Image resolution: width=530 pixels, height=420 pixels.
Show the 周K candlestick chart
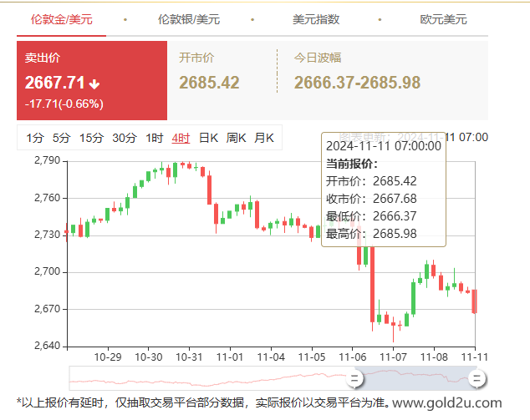point(236,138)
